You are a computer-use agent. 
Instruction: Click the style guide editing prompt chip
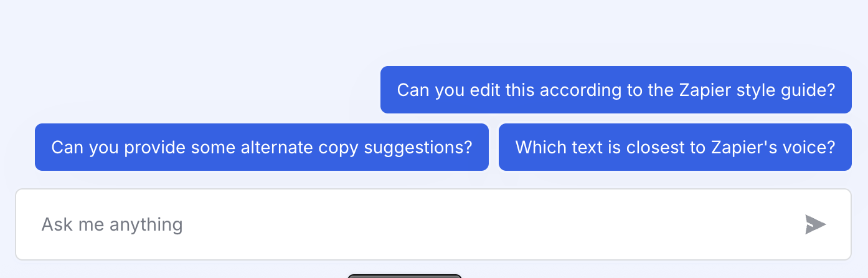[616, 90]
